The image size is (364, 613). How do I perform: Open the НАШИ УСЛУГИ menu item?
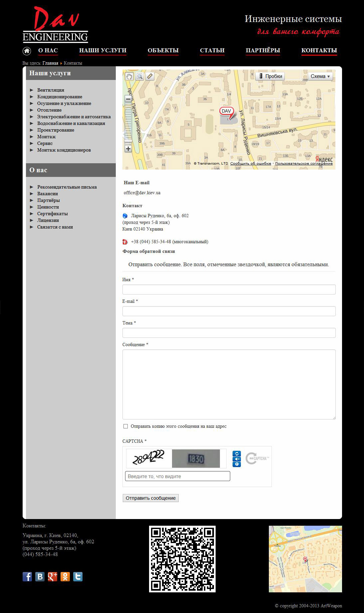[x=103, y=50]
